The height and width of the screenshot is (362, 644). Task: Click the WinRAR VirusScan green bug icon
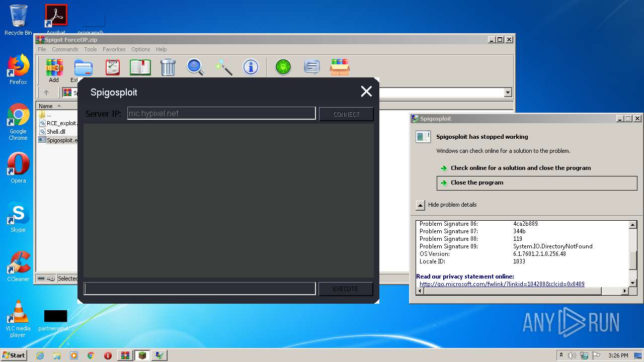click(283, 67)
